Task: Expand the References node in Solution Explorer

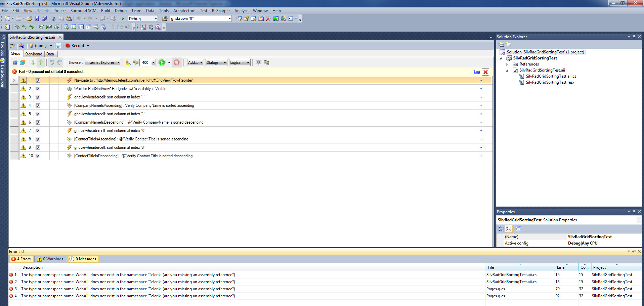Action: [507, 64]
